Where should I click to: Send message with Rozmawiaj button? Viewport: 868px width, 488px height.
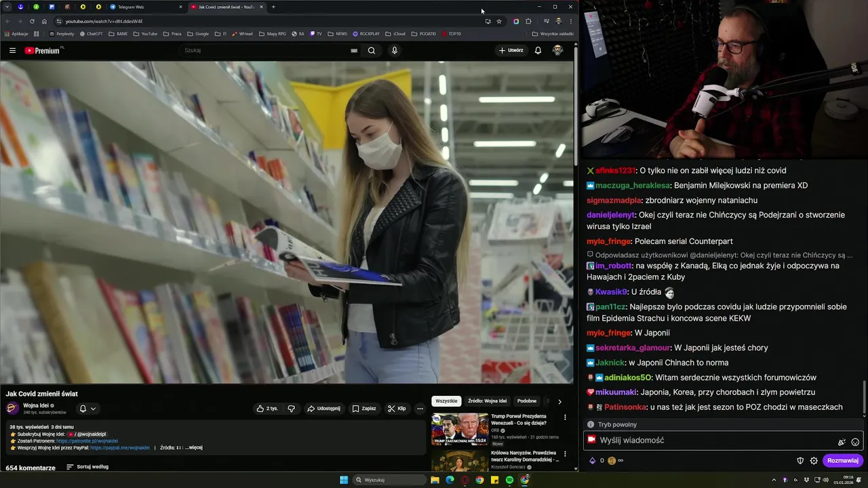point(843,461)
